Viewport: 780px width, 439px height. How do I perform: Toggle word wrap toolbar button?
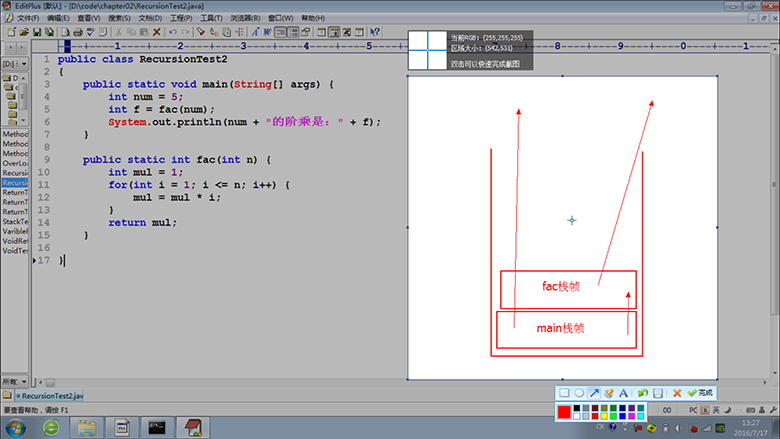coord(266,32)
